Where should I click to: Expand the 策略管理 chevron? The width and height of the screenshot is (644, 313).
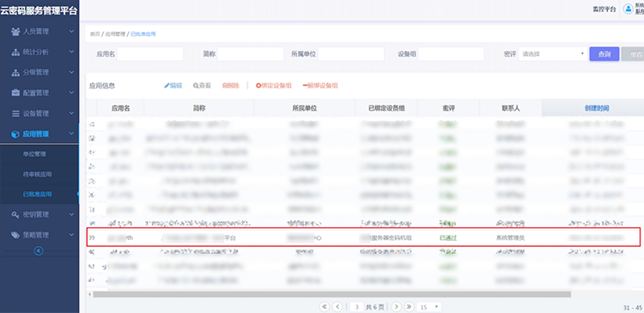71,235
